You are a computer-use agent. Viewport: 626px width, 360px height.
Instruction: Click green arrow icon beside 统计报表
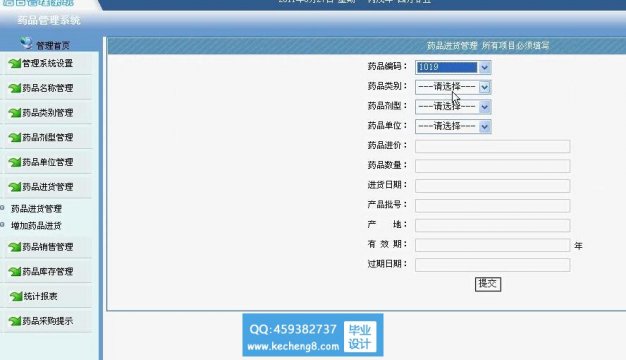click(x=16, y=296)
